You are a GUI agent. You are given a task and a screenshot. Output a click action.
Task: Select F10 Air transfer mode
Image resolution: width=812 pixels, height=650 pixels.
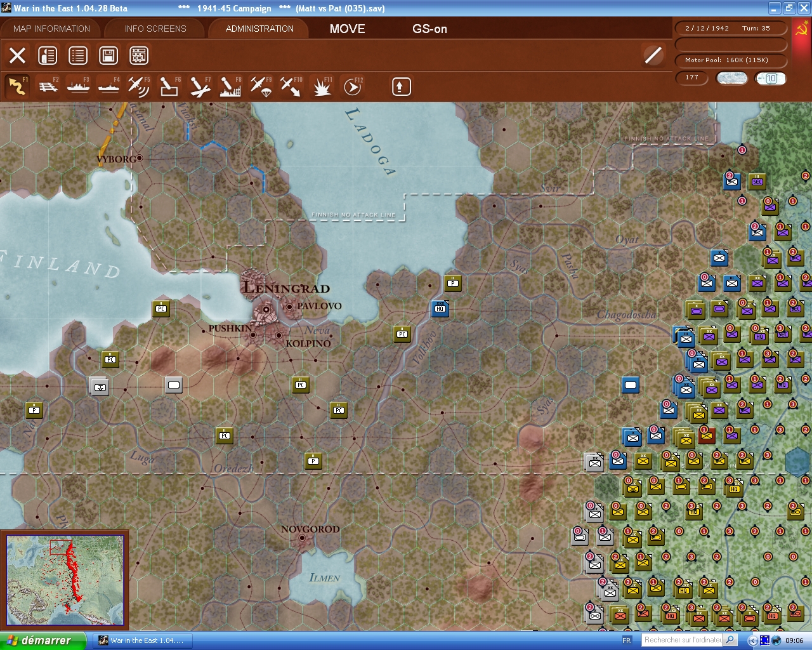[x=291, y=86]
